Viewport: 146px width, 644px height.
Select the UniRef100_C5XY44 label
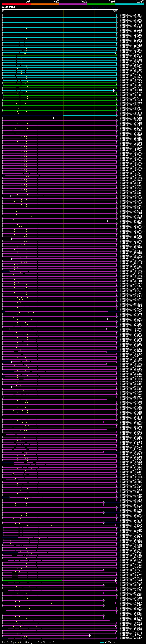131,82
